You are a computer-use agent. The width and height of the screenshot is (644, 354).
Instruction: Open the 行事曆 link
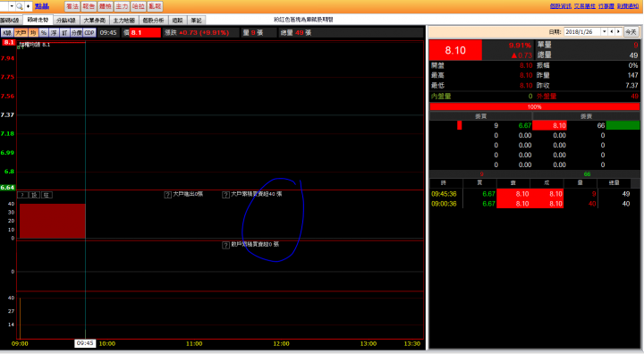click(x=606, y=6)
